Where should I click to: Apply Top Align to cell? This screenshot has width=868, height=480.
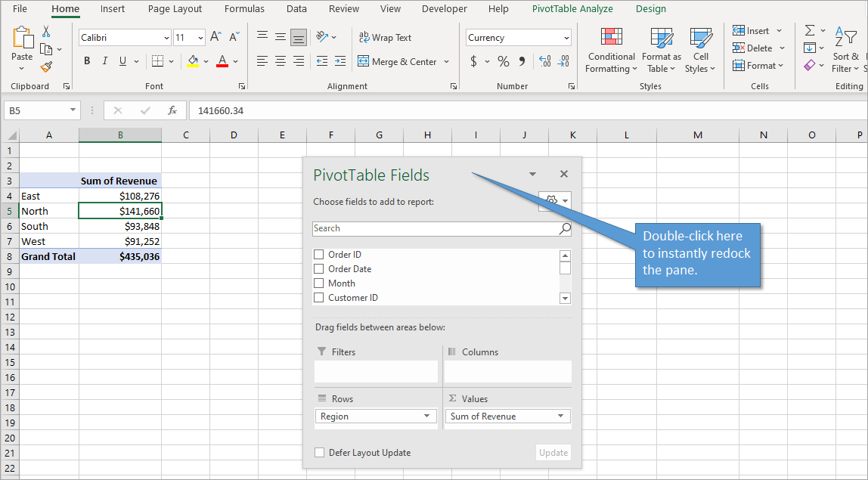tap(262, 37)
